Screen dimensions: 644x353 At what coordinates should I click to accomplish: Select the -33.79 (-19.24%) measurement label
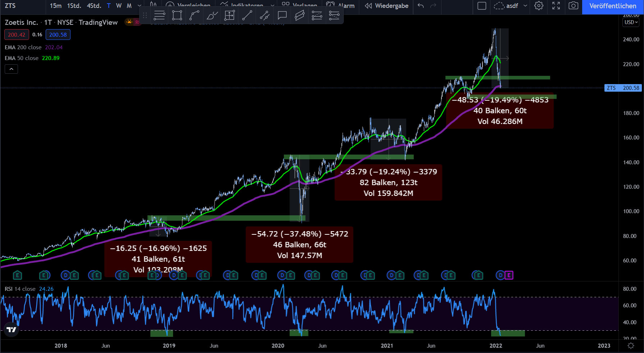388,183
